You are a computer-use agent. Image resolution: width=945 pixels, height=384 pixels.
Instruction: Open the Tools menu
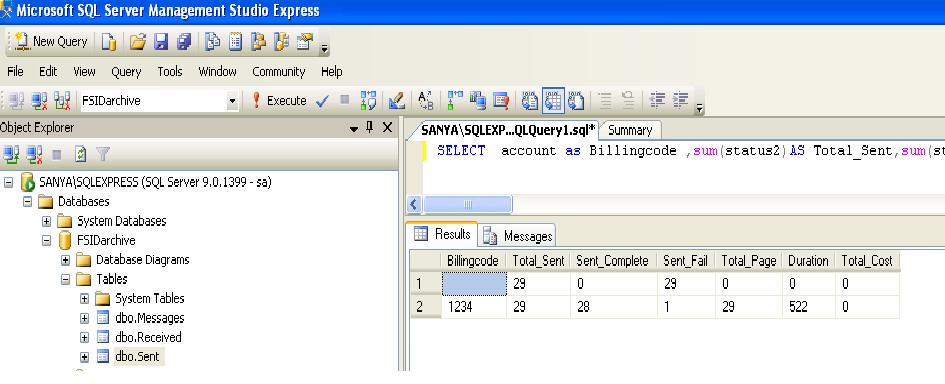pos(170,72)
